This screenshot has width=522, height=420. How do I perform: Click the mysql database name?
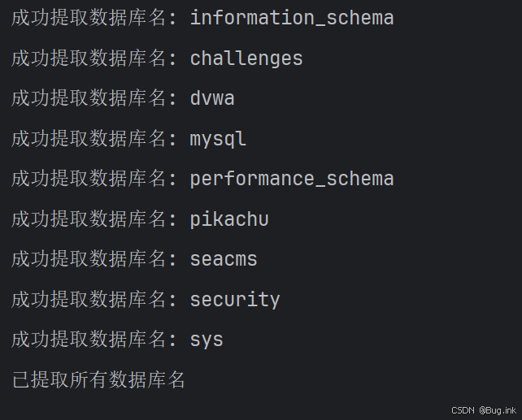(x=218, y=139)
